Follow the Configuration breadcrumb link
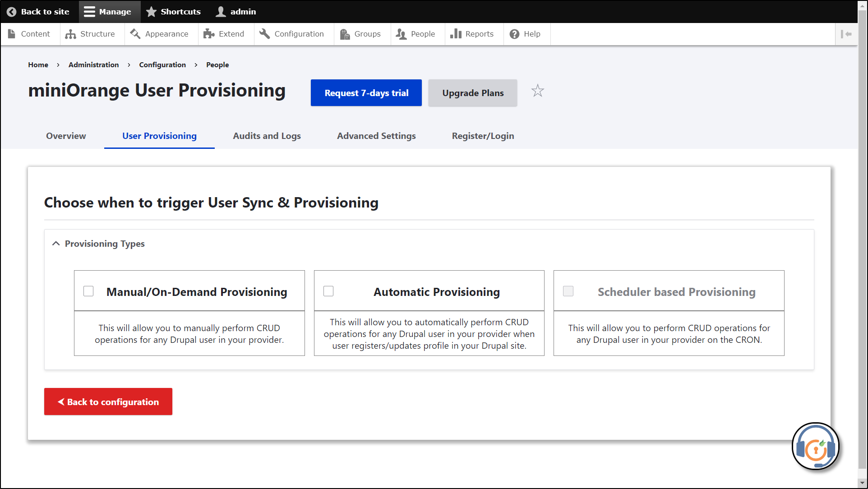 pos(162,65)
